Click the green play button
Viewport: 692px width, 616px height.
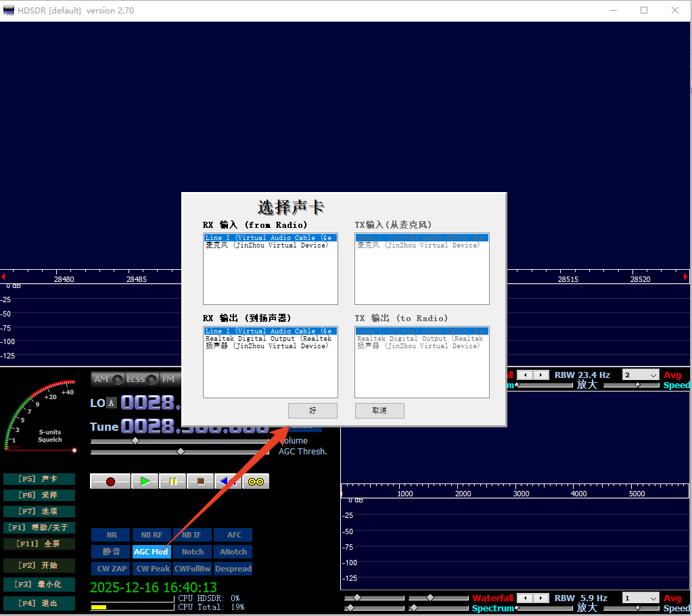(145, 481)
